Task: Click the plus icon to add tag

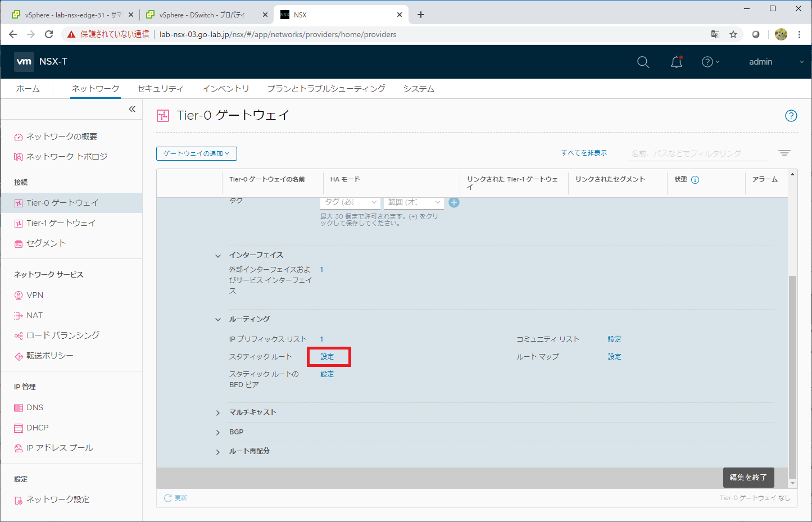Action: [454, 202]
